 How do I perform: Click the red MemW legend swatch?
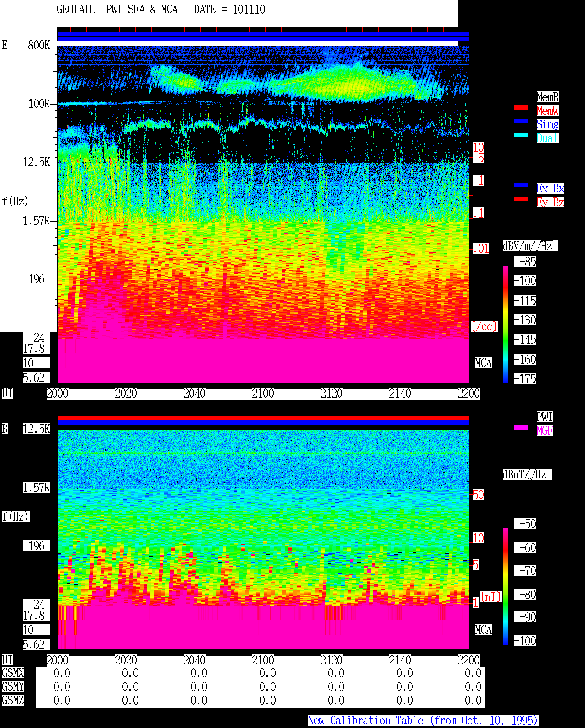(521, 107)
